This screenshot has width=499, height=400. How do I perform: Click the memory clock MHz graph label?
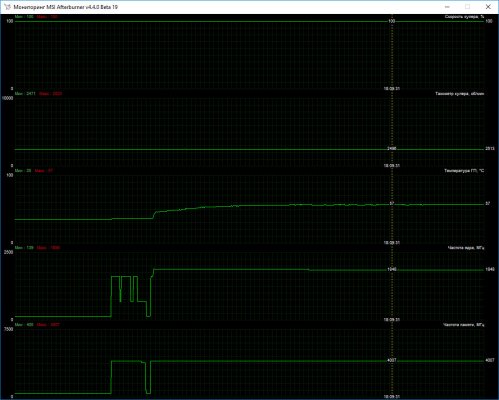click(x=464, y=325)
